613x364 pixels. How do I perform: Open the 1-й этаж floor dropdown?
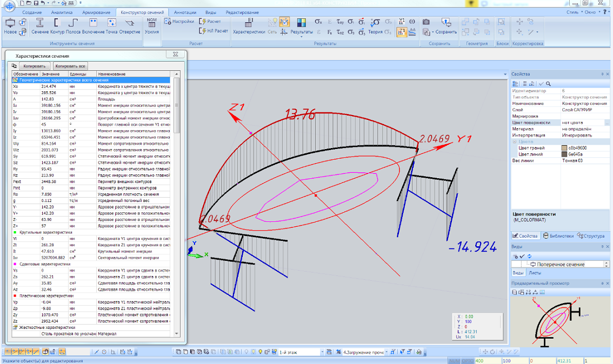pos(323,352)
